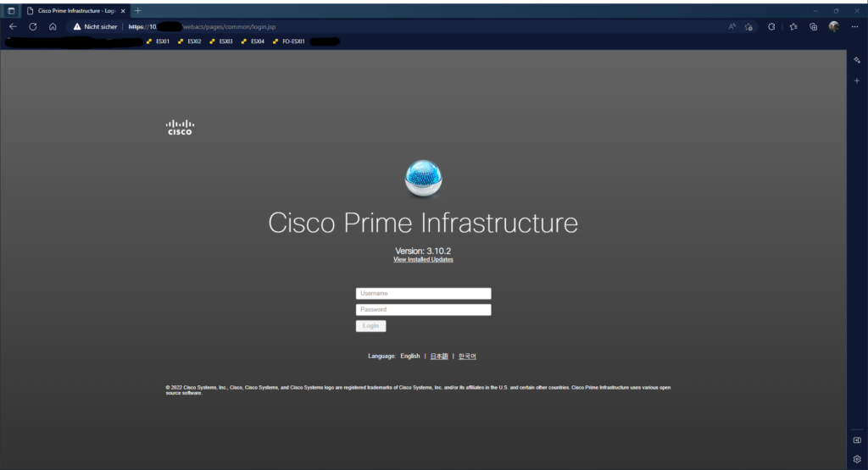
Task: Click the Login button
Action: tap(371, 326)
